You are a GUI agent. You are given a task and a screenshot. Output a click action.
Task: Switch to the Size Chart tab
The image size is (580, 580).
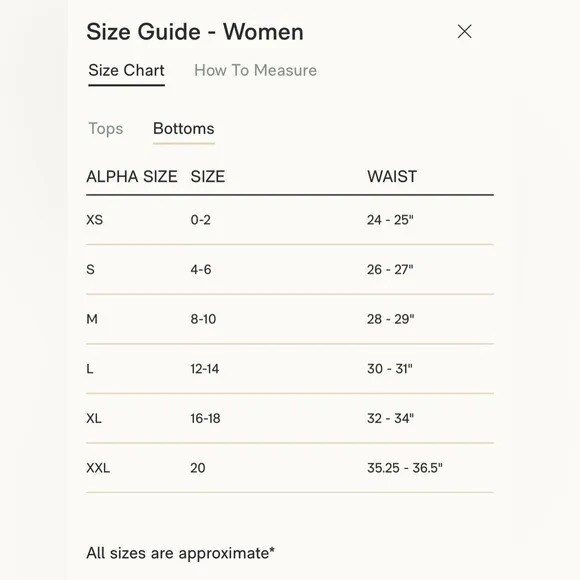[x=127, y=70]
